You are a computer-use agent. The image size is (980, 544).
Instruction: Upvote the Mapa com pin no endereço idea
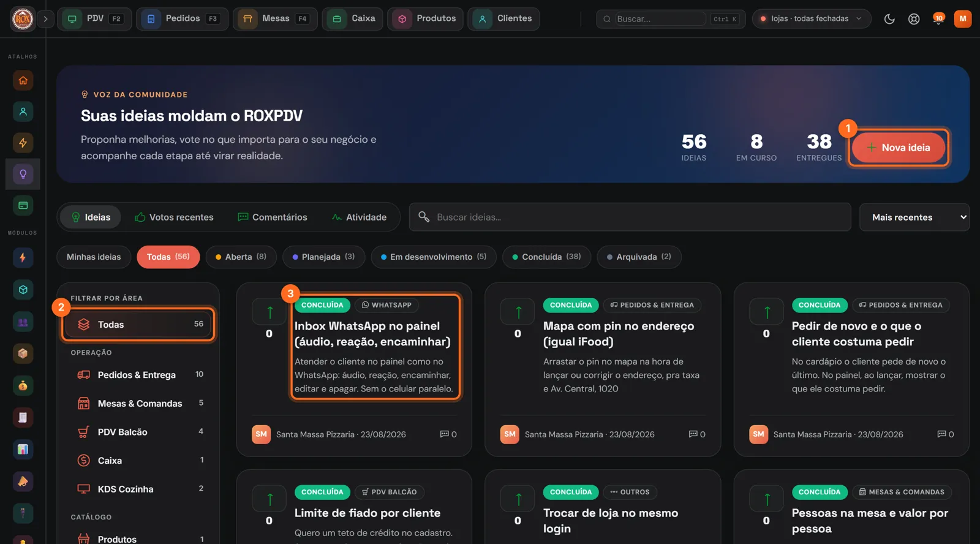click(x=518, y=312)
